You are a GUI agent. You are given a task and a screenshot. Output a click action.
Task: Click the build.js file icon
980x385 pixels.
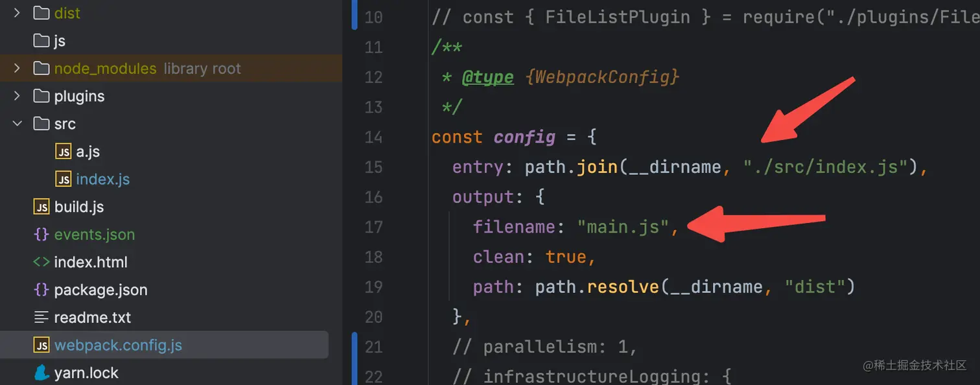coord(41,207)
